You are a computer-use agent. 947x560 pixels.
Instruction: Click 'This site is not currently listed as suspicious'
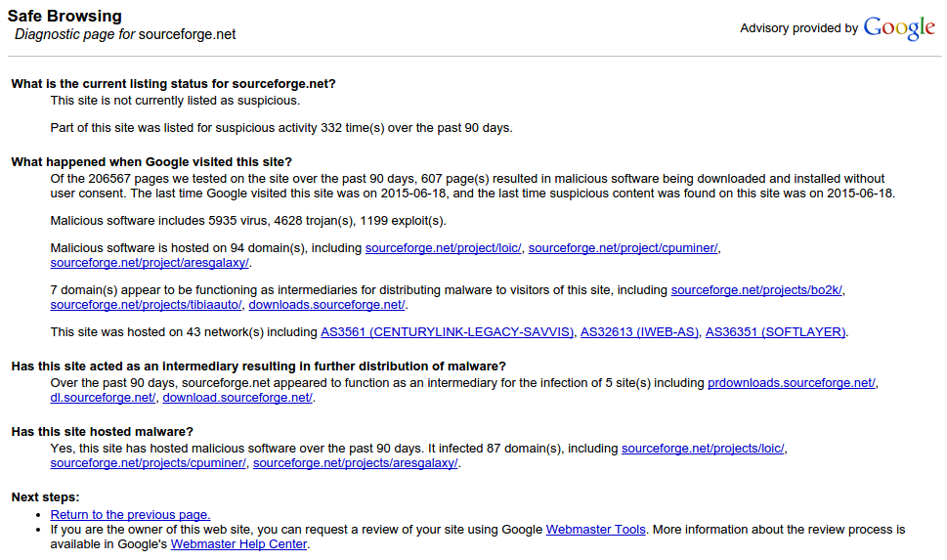[175, 101]
